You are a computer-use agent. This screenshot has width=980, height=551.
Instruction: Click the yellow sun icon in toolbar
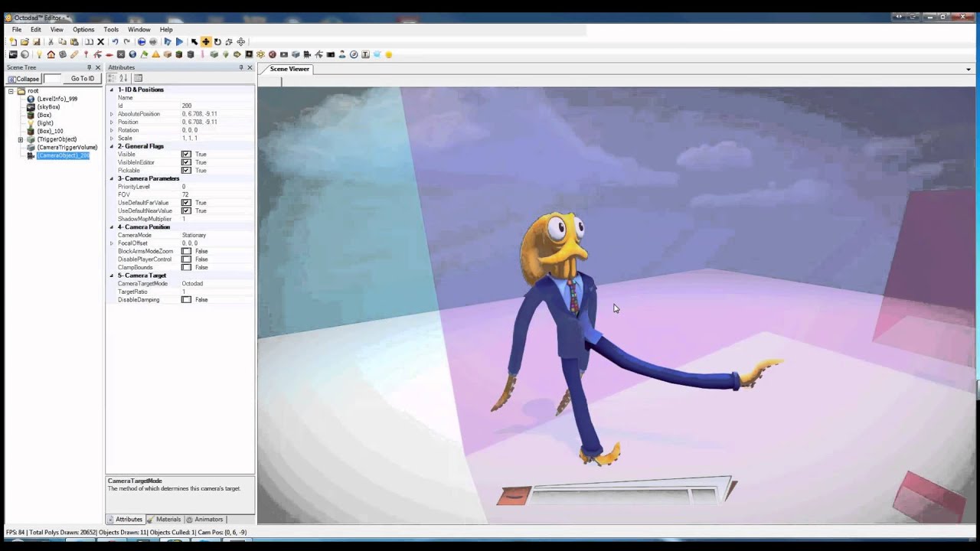[x=388, y=54]
